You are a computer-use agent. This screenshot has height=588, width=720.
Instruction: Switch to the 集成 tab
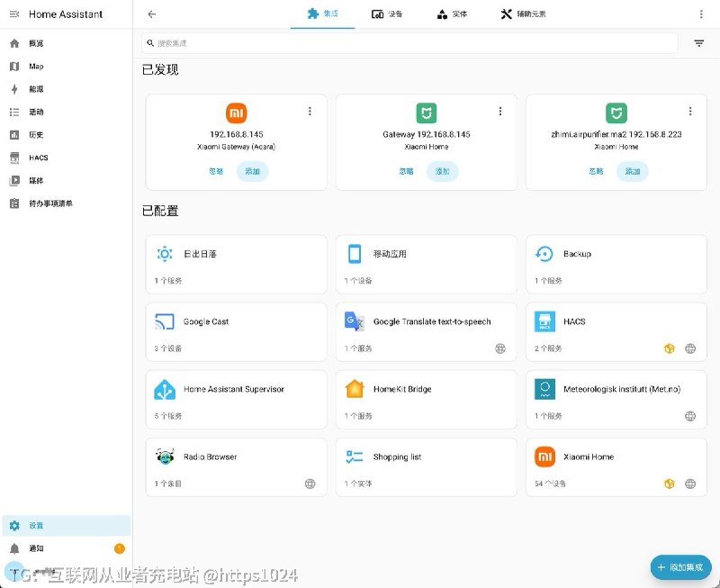click(x=322, y=14)
